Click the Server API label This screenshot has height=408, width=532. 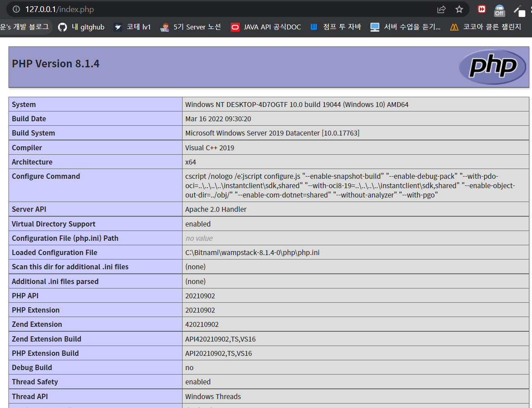[x=29, y=209]
